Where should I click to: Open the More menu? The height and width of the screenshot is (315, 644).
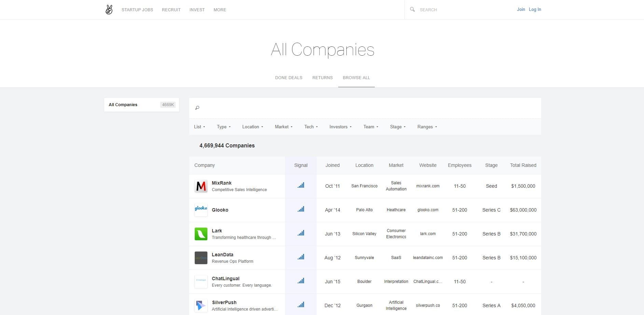point(220,10)
